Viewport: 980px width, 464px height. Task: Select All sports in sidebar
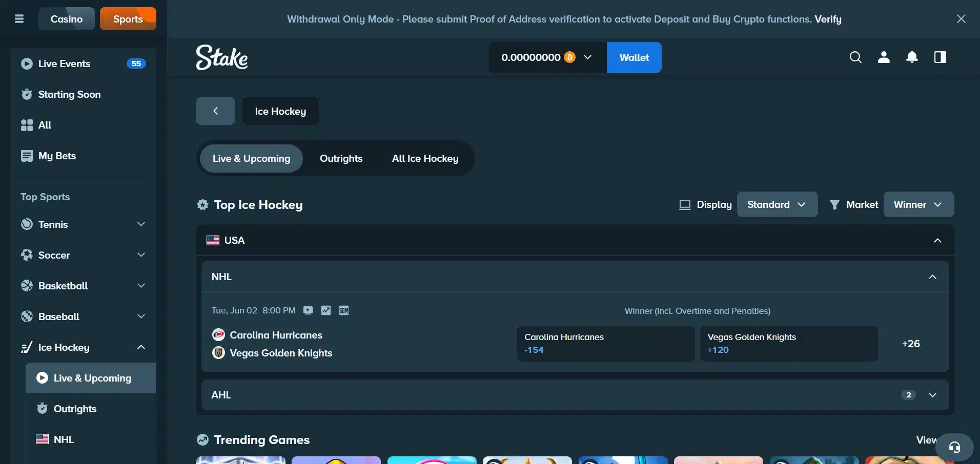click(84, 125)
